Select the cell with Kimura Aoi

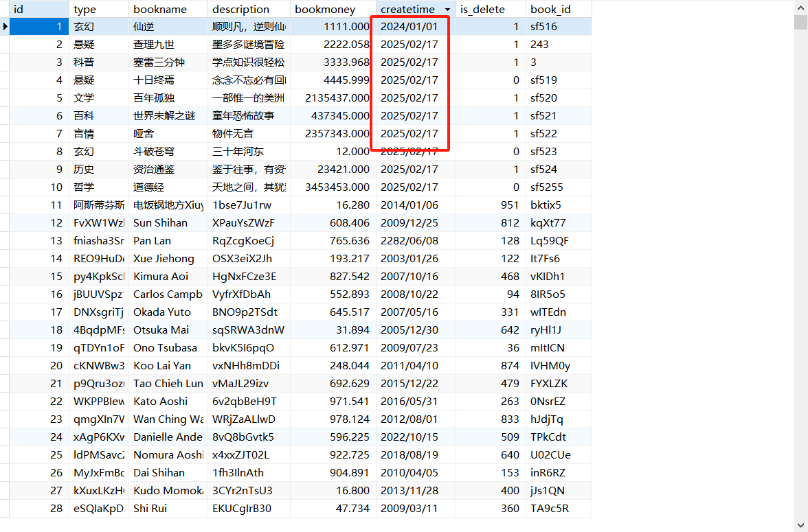point(168,276)
